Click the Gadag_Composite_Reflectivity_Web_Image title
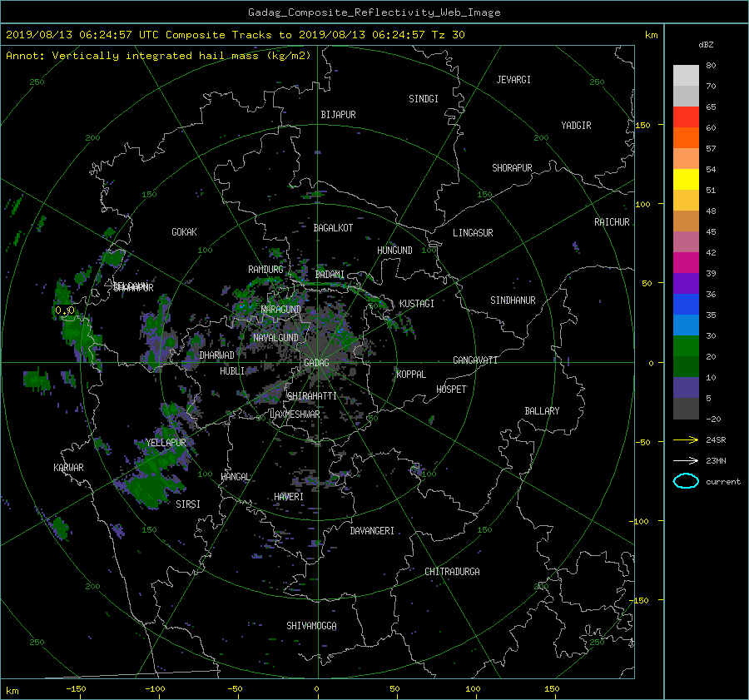Image resolution: width=749 pixels, height=700 pixels. (x=374, y=12)
